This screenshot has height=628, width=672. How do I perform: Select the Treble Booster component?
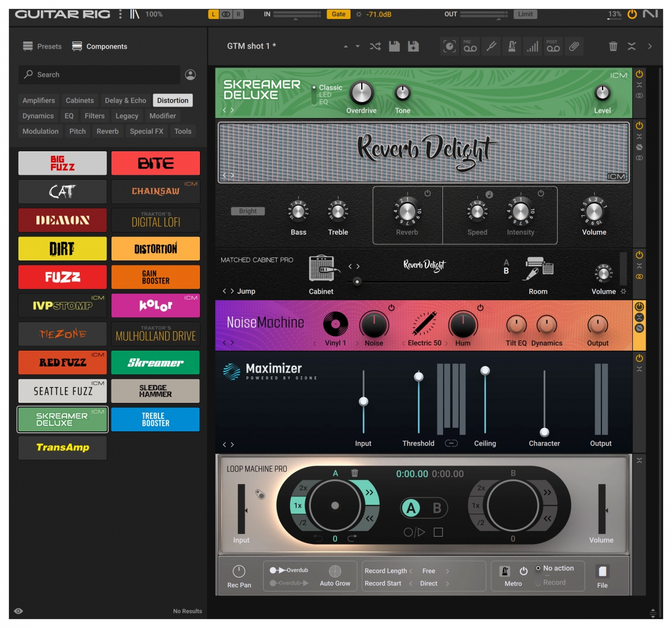pyautogui.click(x=156, y=420)
